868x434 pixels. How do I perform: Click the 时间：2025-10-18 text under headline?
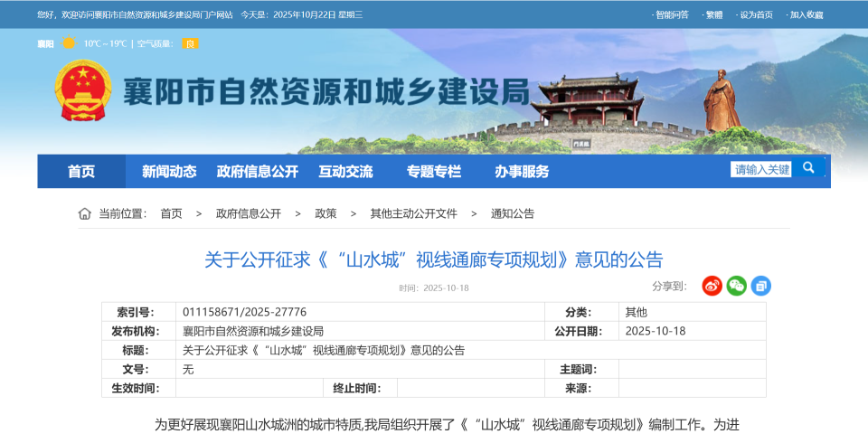click(433, 288)
